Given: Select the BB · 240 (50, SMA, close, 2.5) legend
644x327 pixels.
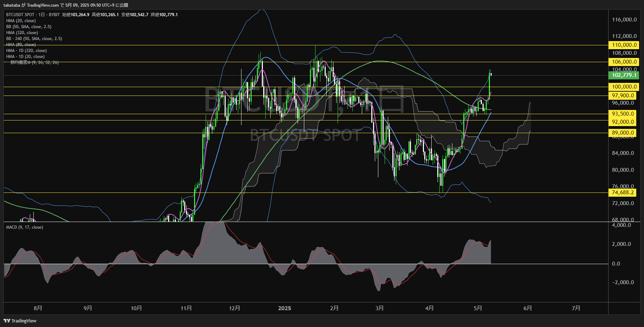Looking at the screenshot, I should coord(34,39).
